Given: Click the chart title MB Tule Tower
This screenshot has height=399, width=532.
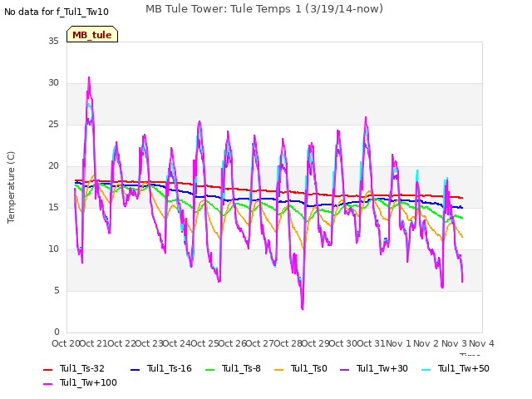Looking at the screenshot, I should (x=264, y=9).
